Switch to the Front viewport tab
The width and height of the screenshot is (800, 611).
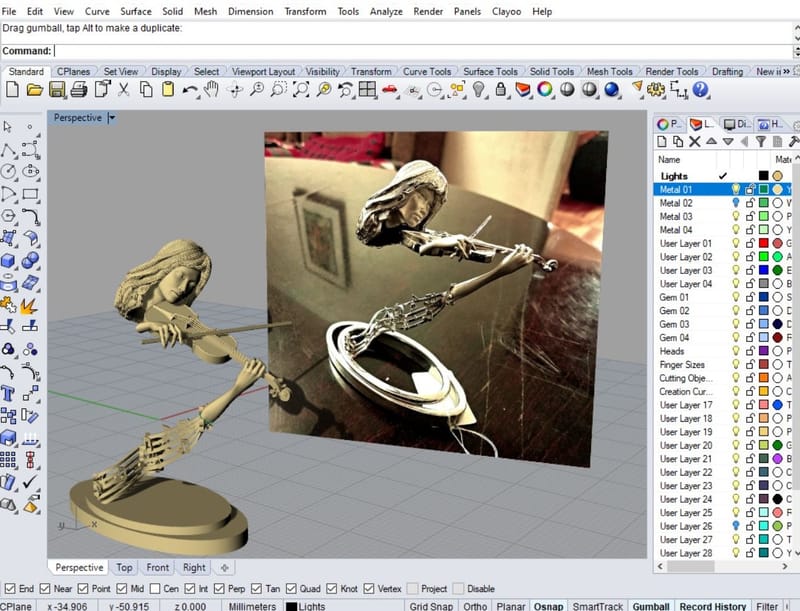pyautogui.click(x=158, y=568)
